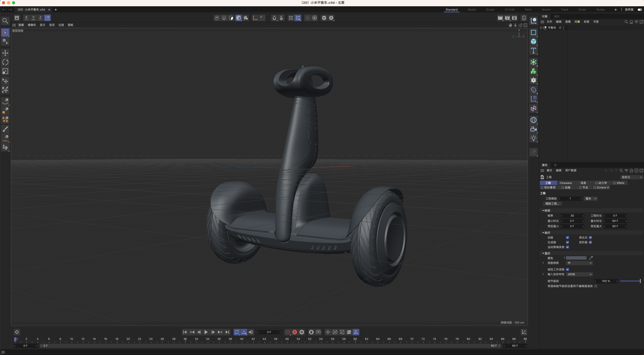Image resolution: width=644 pixels, height=355 pixels.
Task: Switch to the Sculpt layout tab
Action: [490, 10]
